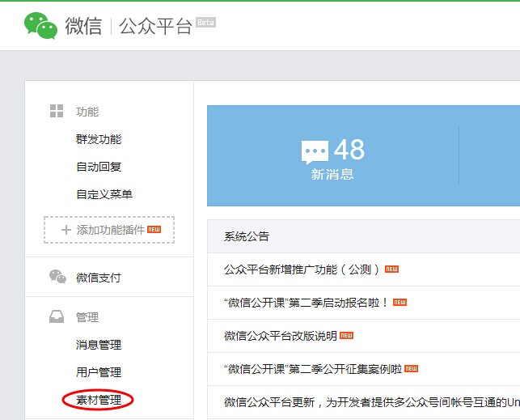Click the 新消息 label in blue banner
The height and width of the screenshot is (420, 520).
tap(332, 174)
